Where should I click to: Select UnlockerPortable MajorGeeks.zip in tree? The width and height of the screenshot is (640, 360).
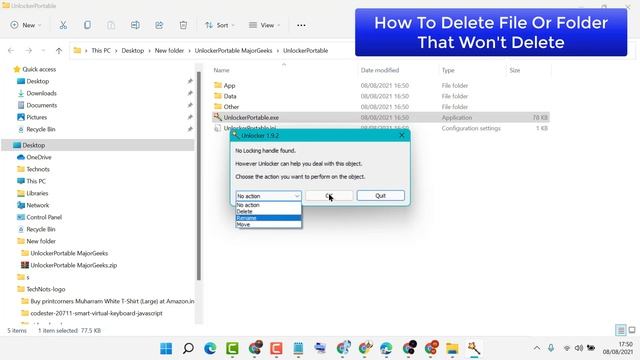73,265
